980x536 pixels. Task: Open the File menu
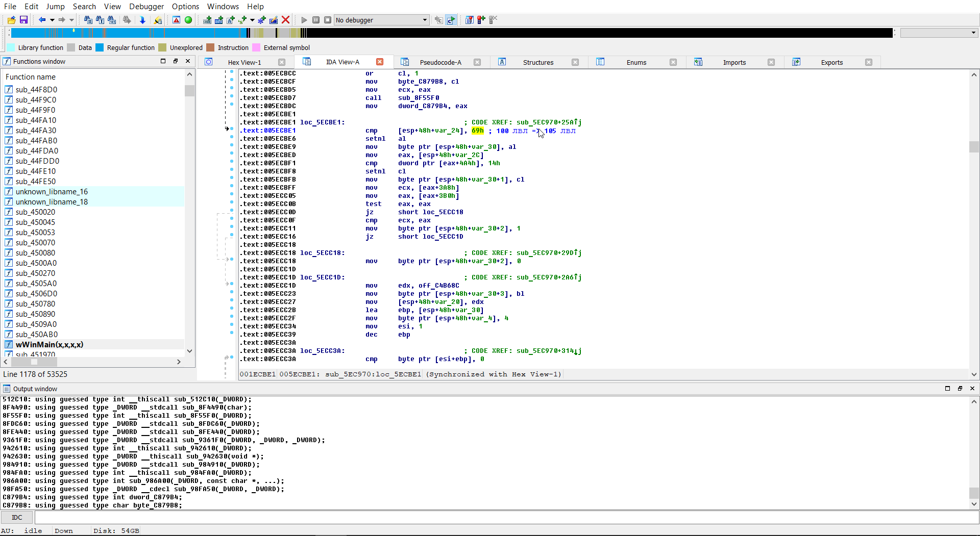point(10,6)
